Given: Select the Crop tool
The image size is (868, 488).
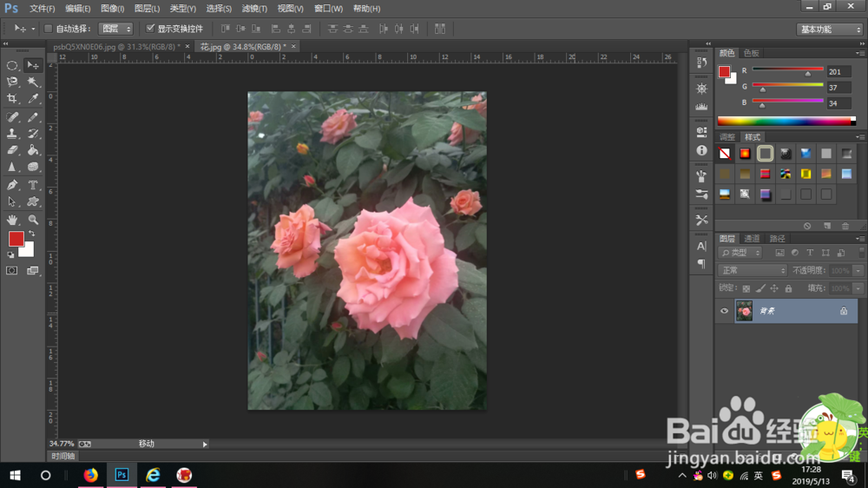Looking at the screenshot, I should 11,99.
